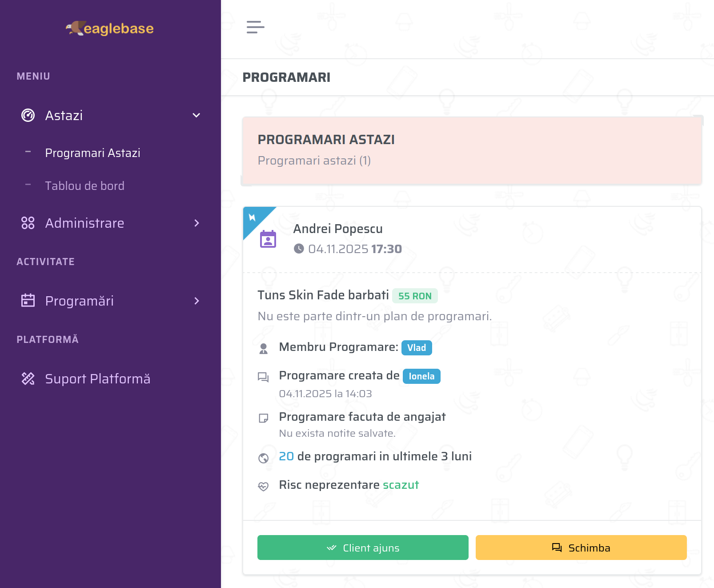
Task: Expand the Administrare menu chevron
Action: tap(197, 223)
